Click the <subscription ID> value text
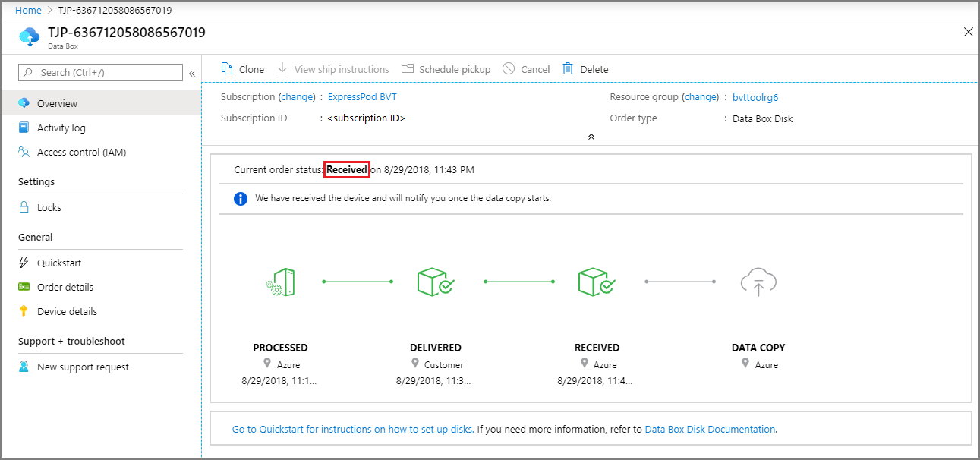Viewport: 980px width, 460px height. coord(367,118)
